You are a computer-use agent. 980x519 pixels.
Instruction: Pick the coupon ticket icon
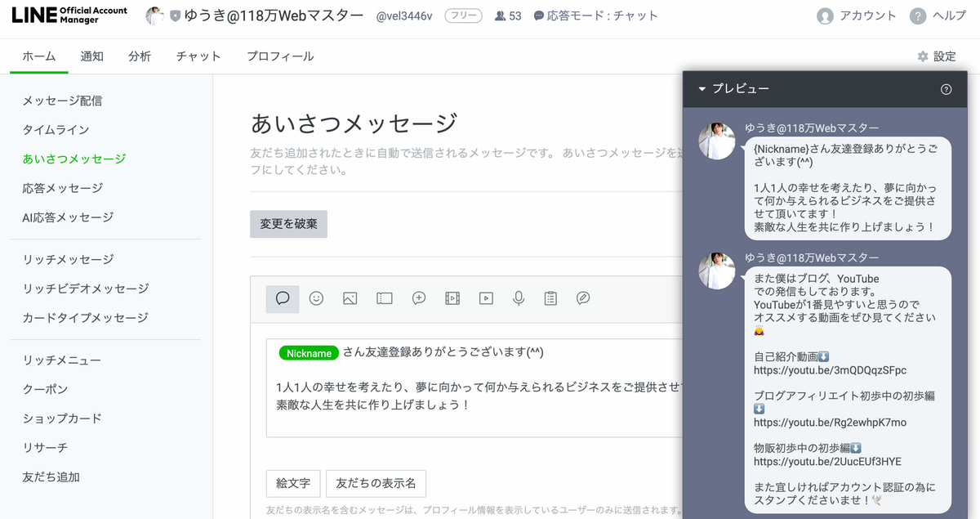click(384, 298)
